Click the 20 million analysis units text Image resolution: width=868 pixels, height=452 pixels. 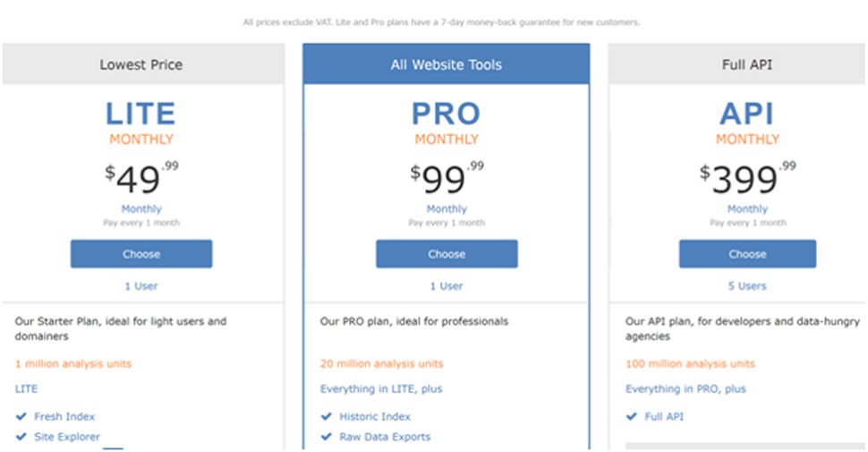click(x=381, y=364)
